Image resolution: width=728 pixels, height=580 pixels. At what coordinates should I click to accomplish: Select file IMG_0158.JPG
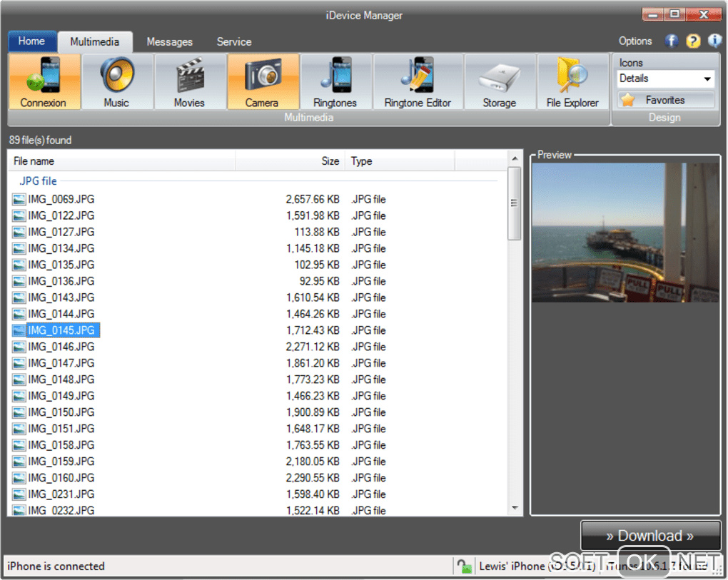point(61,445)
